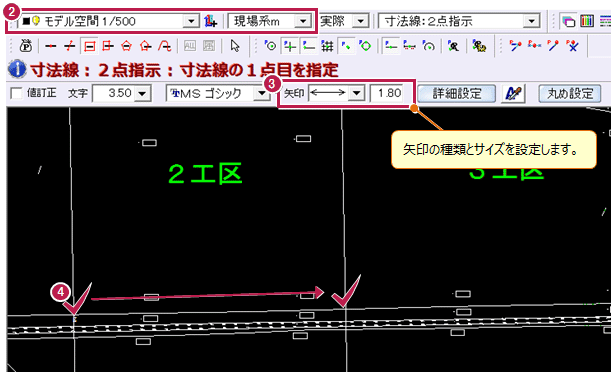
Task: Click the 詳細設定 button
Action: tap(457, 93)
